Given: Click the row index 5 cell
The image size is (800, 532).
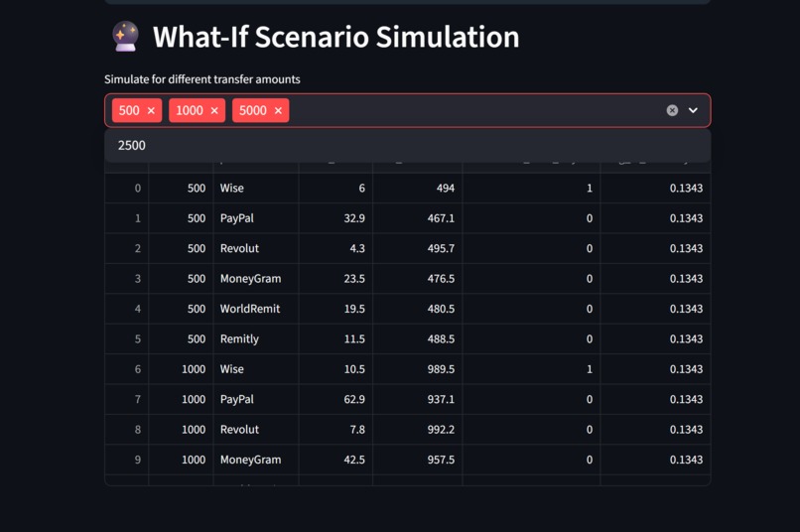Looking at the screenshot, I should coord(126,338).
